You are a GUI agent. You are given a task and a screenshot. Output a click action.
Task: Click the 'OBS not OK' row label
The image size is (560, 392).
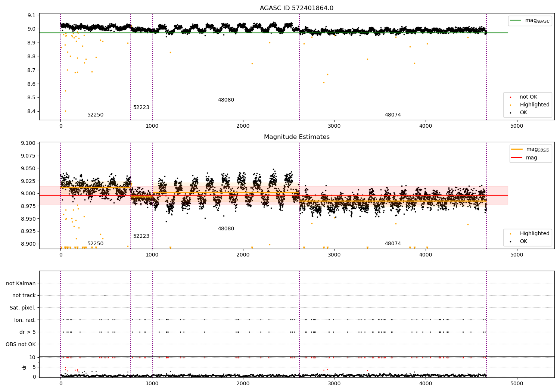point(21,345)
